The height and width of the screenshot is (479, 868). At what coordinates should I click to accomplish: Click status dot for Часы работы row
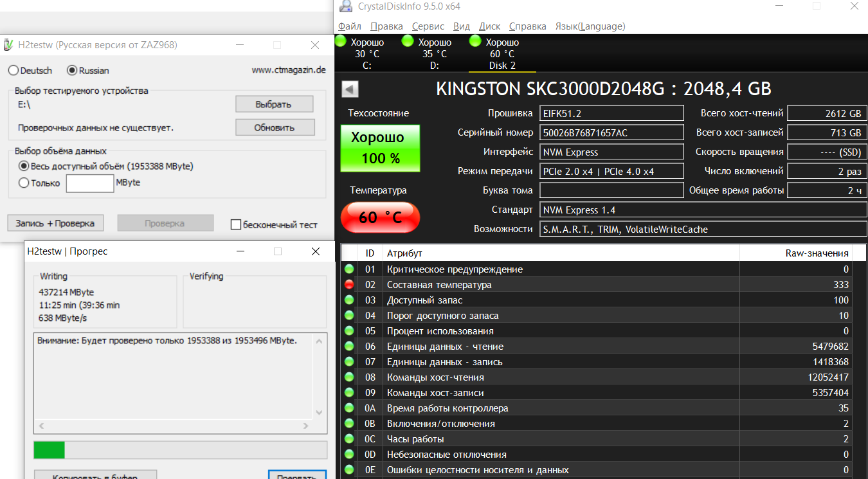coord(349,439)
